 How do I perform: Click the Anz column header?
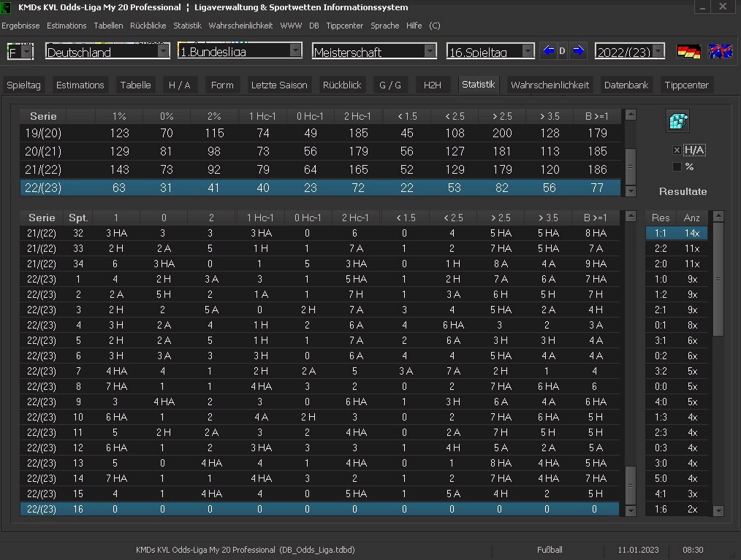coord(691,218)
